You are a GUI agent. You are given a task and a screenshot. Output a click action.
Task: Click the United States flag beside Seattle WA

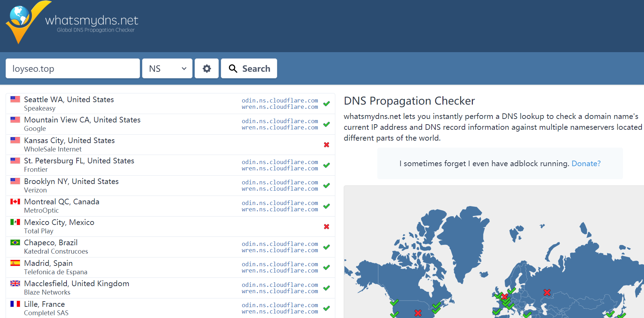tap(15, 99)
